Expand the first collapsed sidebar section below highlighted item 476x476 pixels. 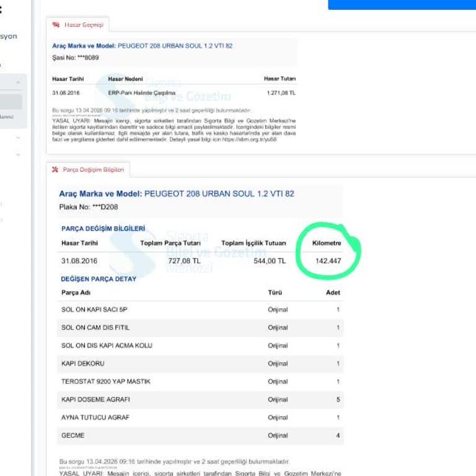(18, 138)
